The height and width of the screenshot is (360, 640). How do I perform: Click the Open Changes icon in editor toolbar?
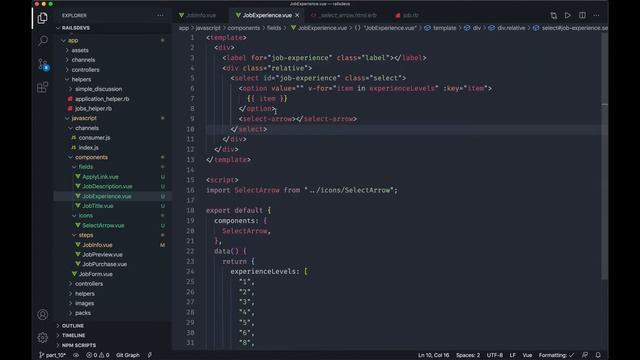pos(553,16)
